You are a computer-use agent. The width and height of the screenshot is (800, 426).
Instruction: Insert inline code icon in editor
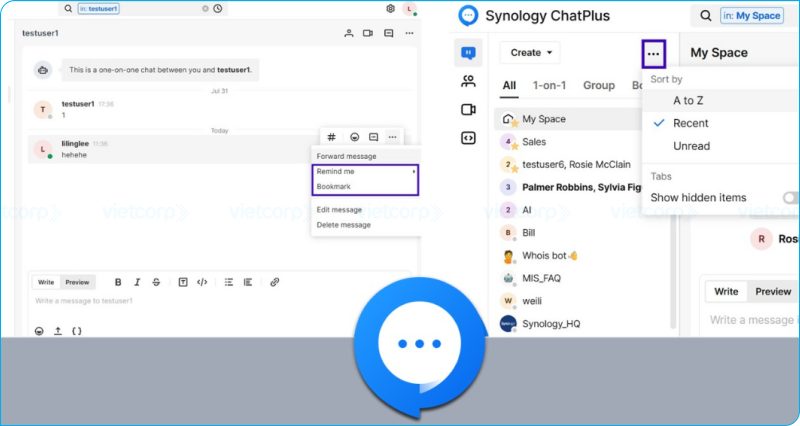point(202,282)
